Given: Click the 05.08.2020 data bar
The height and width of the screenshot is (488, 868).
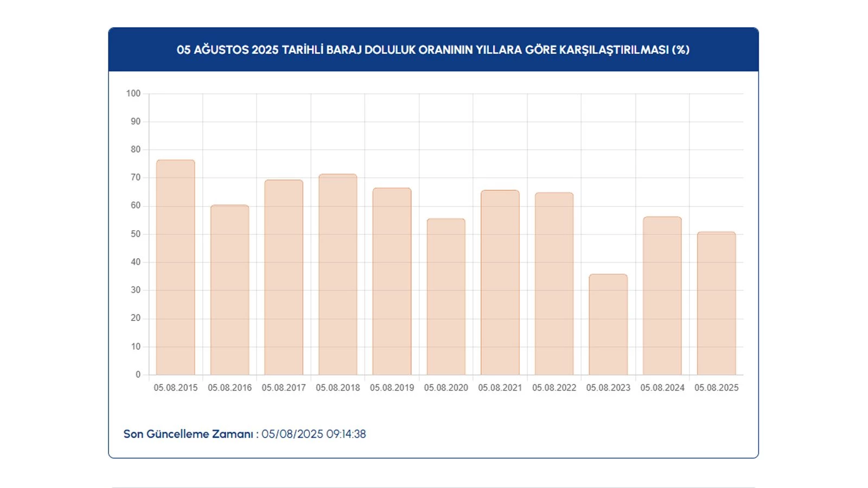Looking at the screenshot, I should [x=446, y=297].
